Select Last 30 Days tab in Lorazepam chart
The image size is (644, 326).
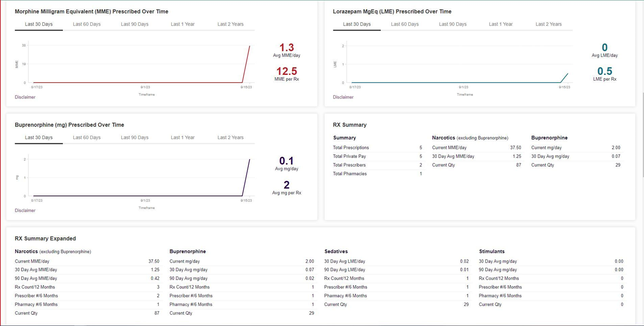click(357, 24)
